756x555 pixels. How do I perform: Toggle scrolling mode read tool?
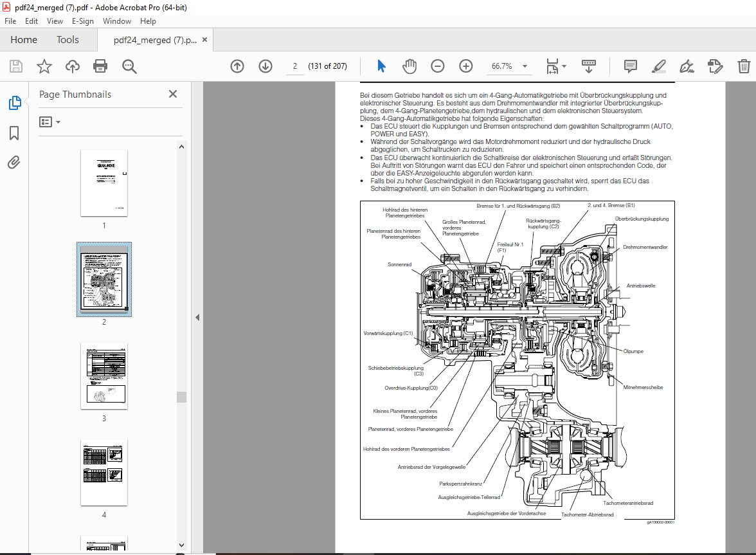pyautogui.click(x=589, y=66)
